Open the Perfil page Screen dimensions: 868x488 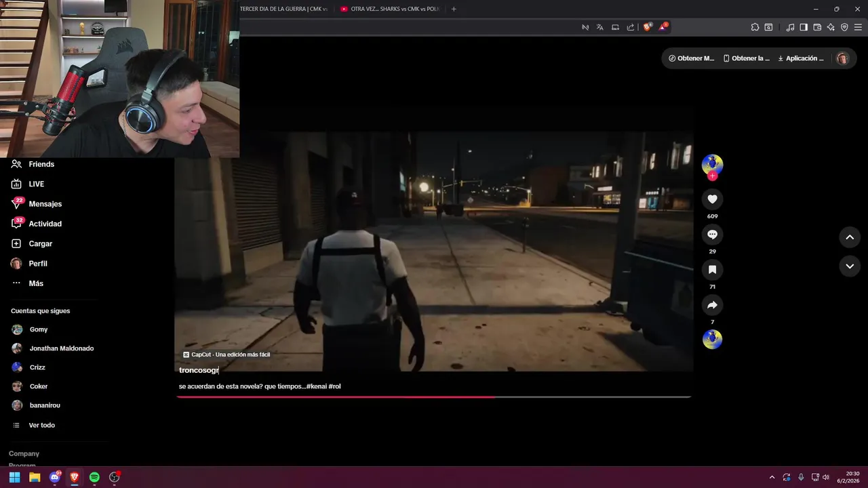click(29, 263)
